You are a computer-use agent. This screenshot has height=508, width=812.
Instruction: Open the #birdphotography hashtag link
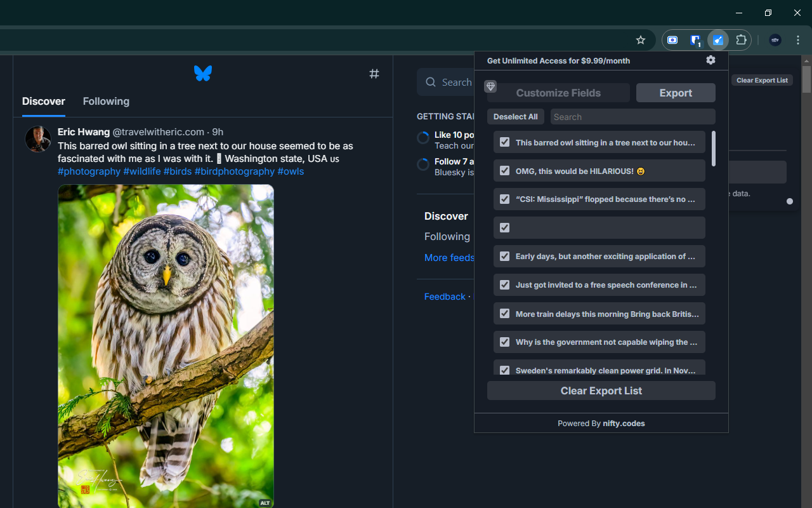234,171
